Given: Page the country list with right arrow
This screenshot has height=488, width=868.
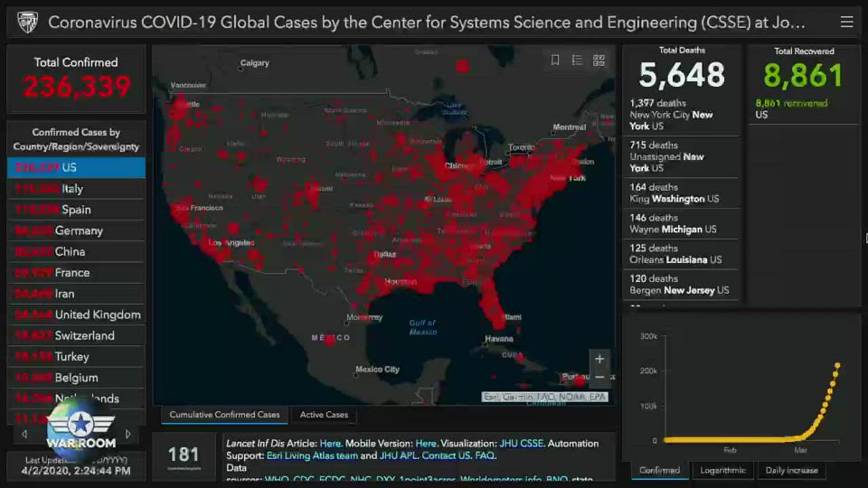Looking at the screenshot, I should point(128,435).
